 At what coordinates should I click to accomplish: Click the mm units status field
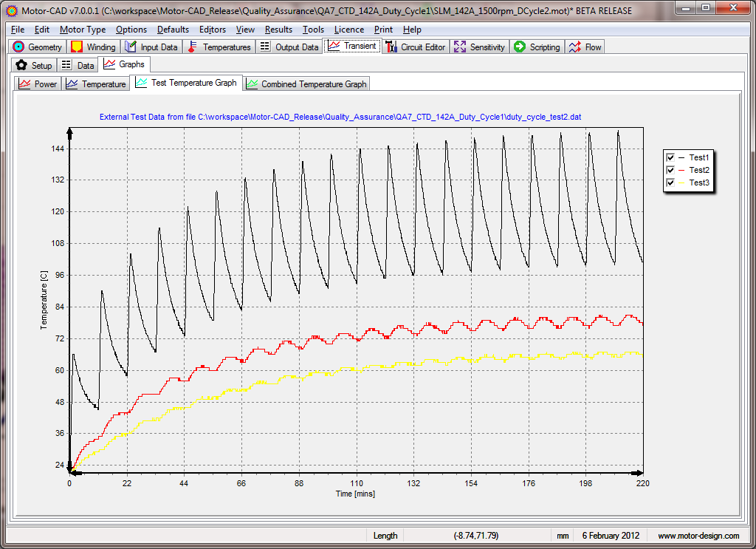point(563,536)
